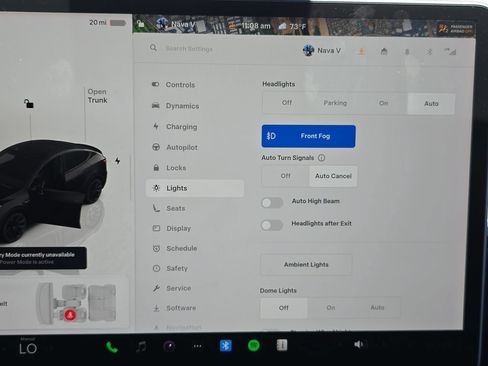Open the Charging settings menu

[195, 127]
